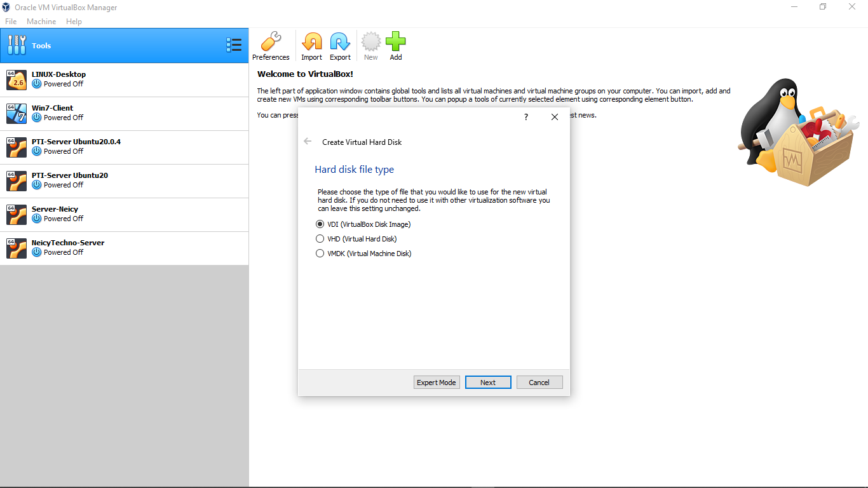Click the Tools label in the sidebar
This screenshot has width=868, height=488.
(41, 46)
